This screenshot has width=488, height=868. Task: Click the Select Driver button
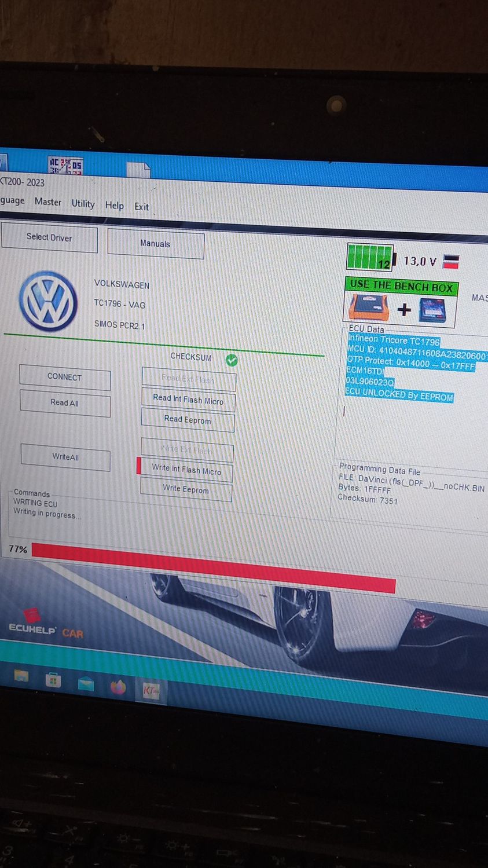tap(49, 237)
